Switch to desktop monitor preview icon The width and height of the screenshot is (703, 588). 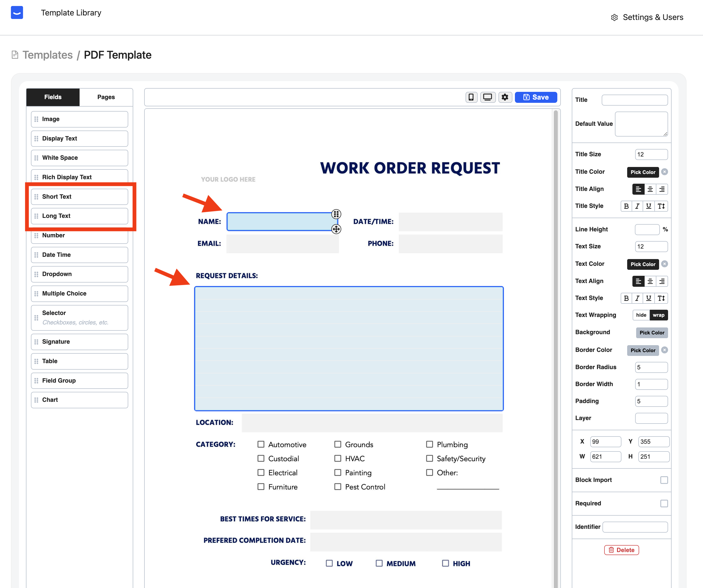(488, 97)
